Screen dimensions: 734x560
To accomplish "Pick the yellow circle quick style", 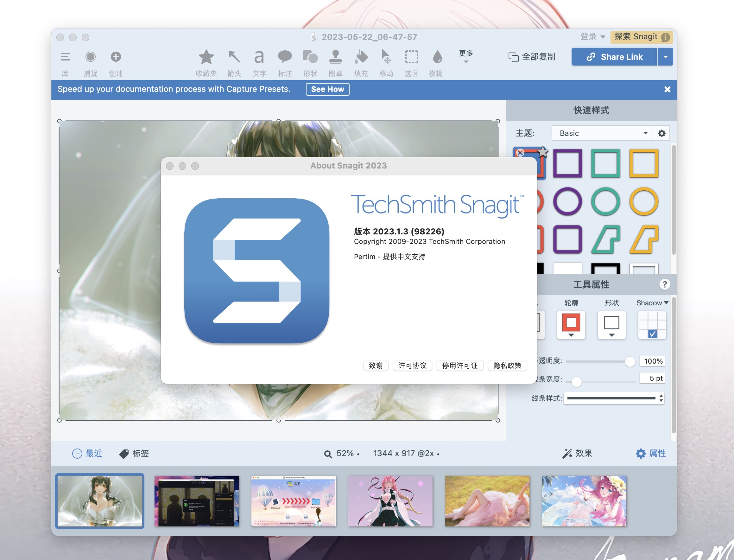I will coord(644,201).
